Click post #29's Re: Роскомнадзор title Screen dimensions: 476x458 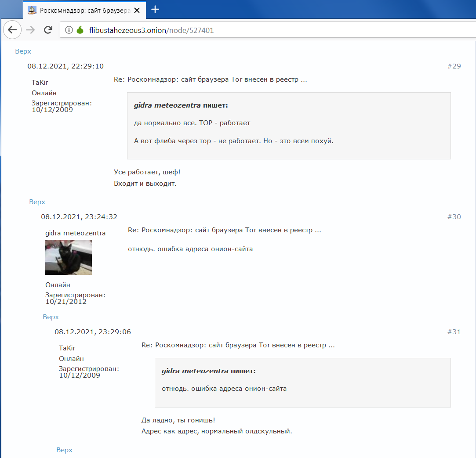211,79
